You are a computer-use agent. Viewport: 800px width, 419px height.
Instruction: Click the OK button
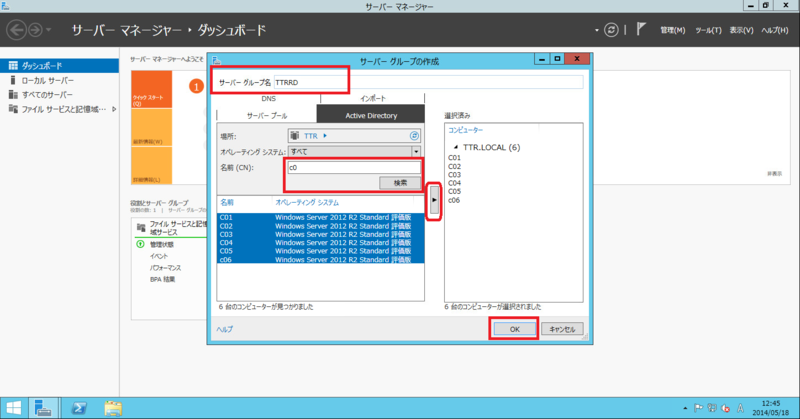pyautogui.click(x=514, y=329)
